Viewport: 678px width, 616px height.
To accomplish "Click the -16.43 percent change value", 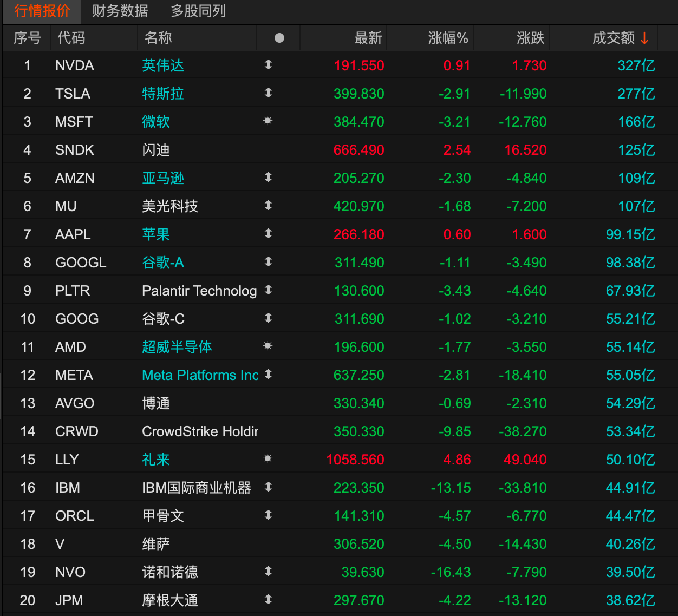I will click(x=451, y=572).
